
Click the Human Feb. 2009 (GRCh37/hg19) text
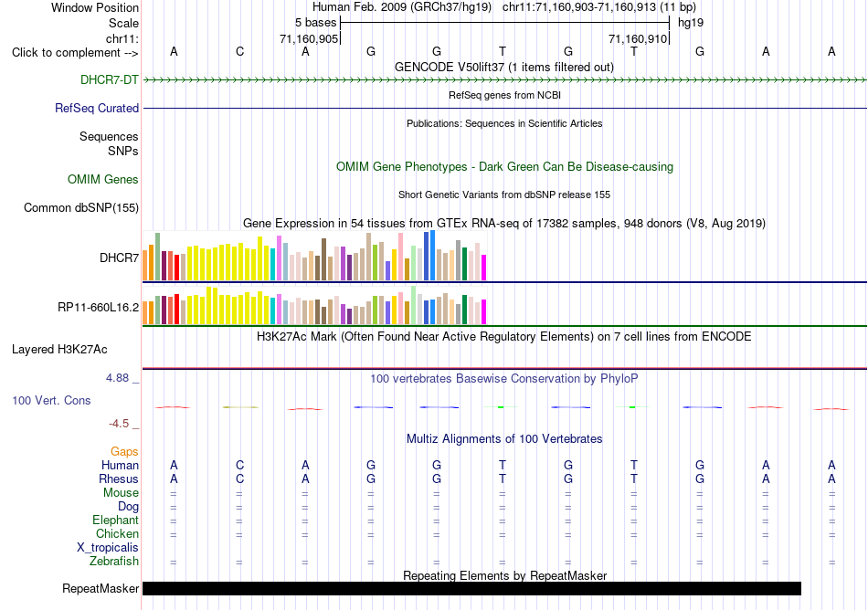(x=402, y=7)
